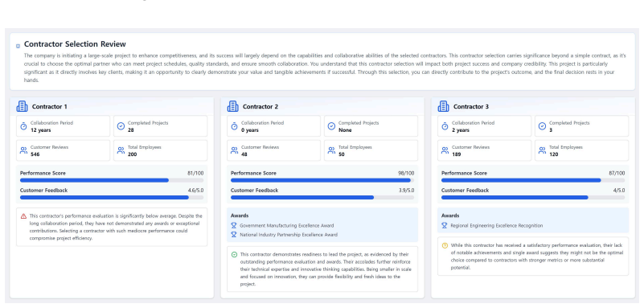This screenshot has width=644, height=308.
Task: Select the Contractor 1 heading
Action: [50, 107]
